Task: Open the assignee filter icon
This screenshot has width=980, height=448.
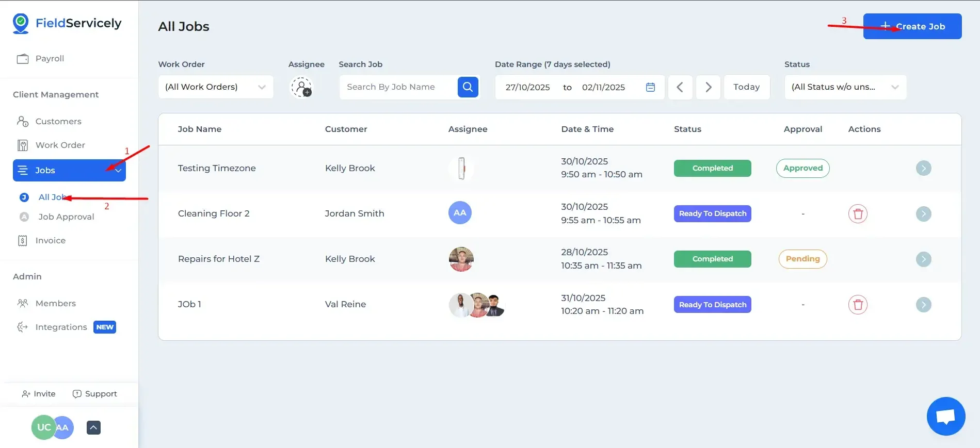Action: click(x=301, y=87)
